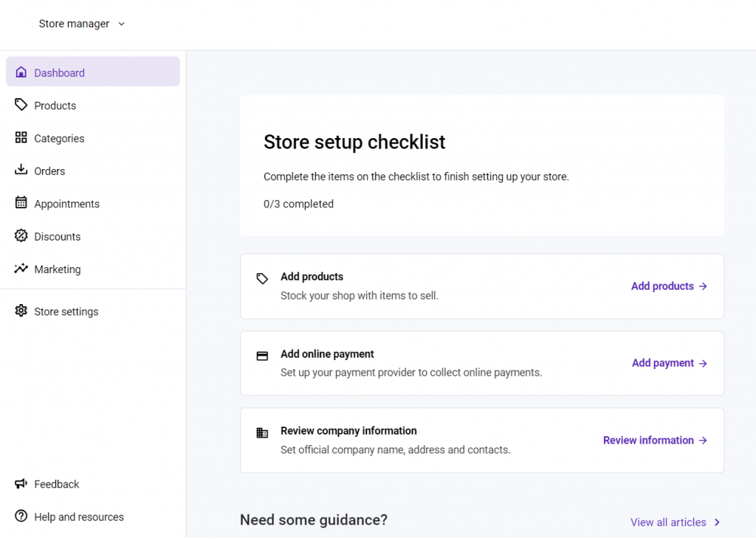This screenshot has width=756, height=538.
Task: Click the Marketing trend-line icon
Action: click(21, 269)
